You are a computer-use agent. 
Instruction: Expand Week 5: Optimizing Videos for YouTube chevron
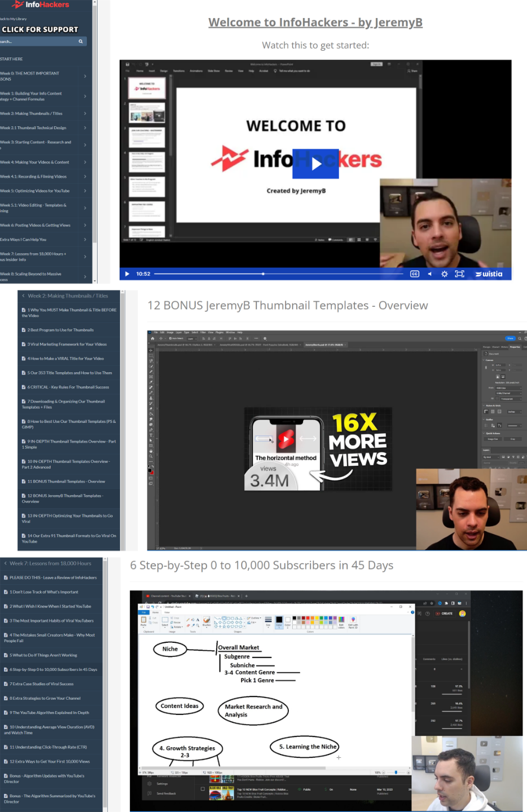pos(85,191)
